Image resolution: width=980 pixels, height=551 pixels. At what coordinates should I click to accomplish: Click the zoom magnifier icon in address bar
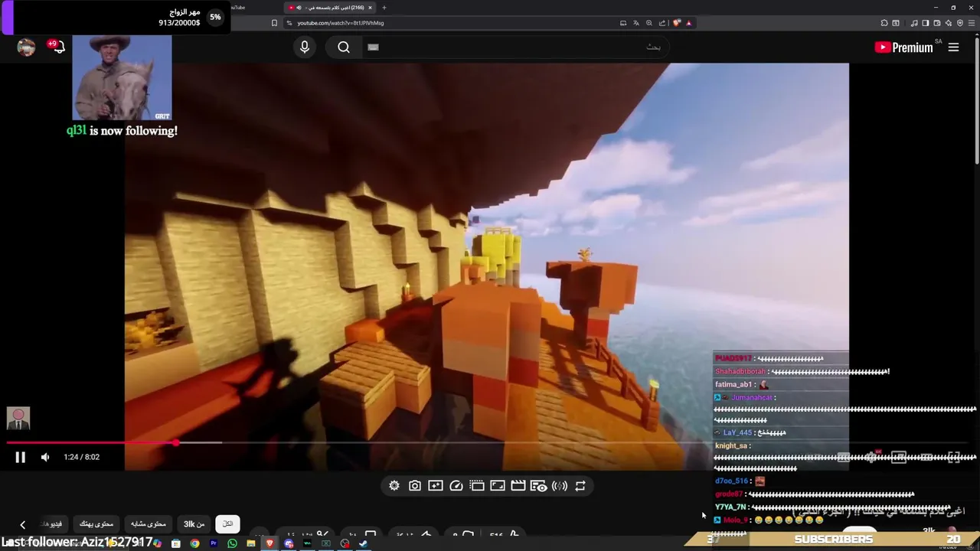click(x=649, y=23)
